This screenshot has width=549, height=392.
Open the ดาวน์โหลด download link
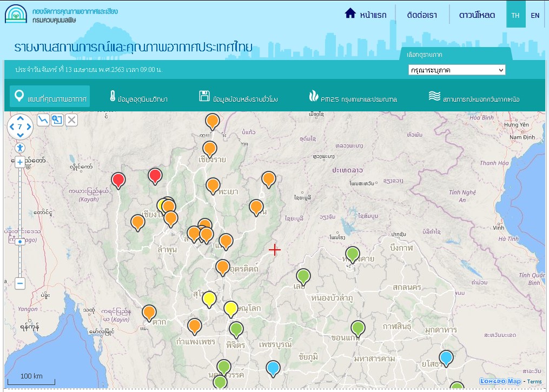(x=477, y=15)
